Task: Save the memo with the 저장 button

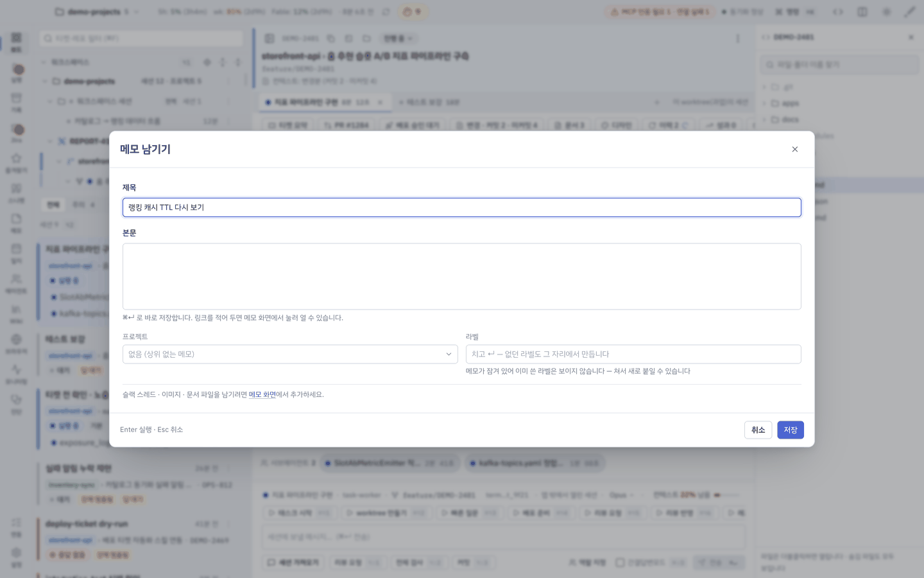Action: 790,430
